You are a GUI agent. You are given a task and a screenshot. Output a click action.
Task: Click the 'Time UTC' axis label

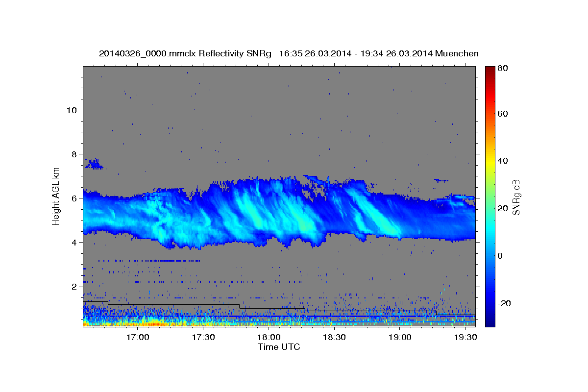click(279, 347)
